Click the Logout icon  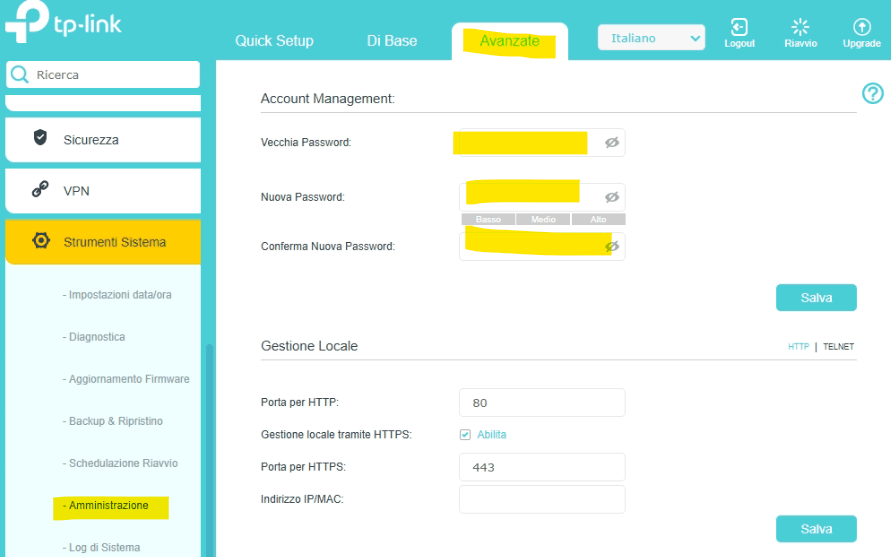coord(739,28)
